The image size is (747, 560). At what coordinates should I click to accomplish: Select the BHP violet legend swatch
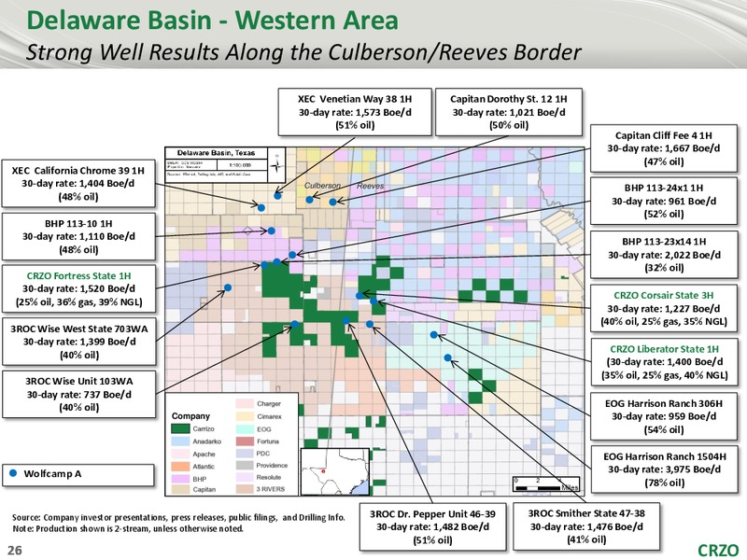180,479
